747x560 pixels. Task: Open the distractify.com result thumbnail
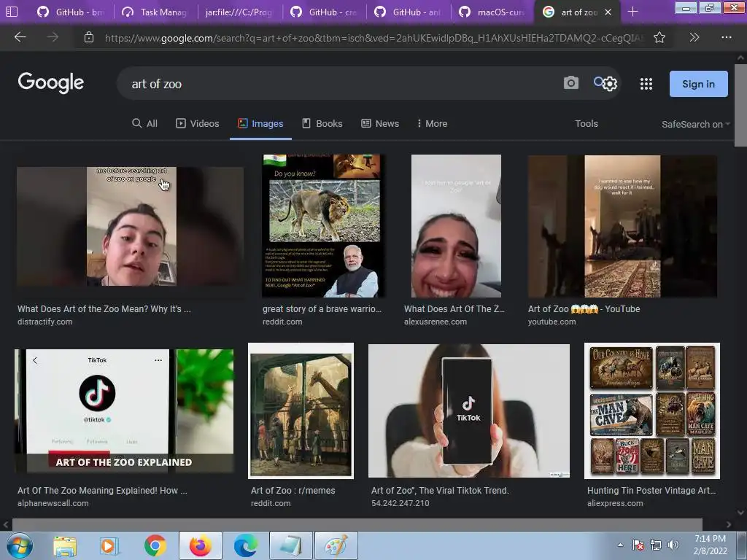(x=130, y=226)
